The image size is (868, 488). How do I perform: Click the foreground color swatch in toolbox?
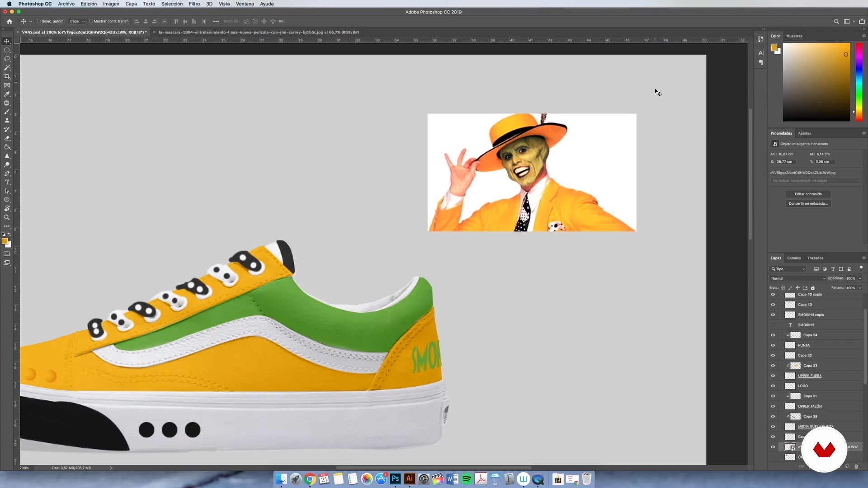(5, 241)
